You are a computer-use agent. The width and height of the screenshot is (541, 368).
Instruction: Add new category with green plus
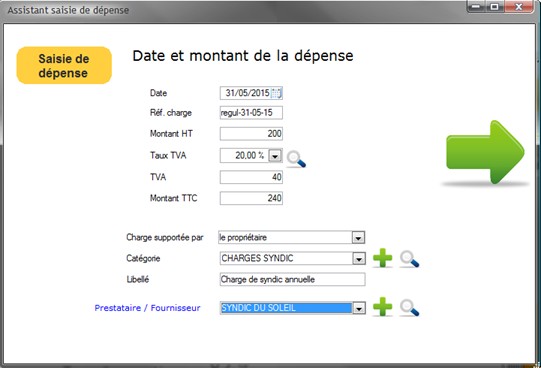point(383,258)
